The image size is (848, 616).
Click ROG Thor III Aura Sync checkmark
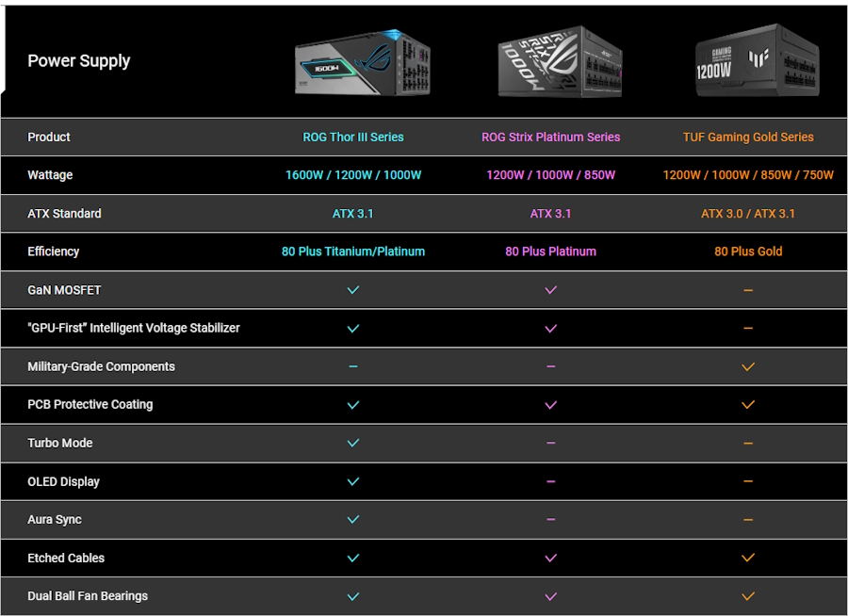pos(353,519)
